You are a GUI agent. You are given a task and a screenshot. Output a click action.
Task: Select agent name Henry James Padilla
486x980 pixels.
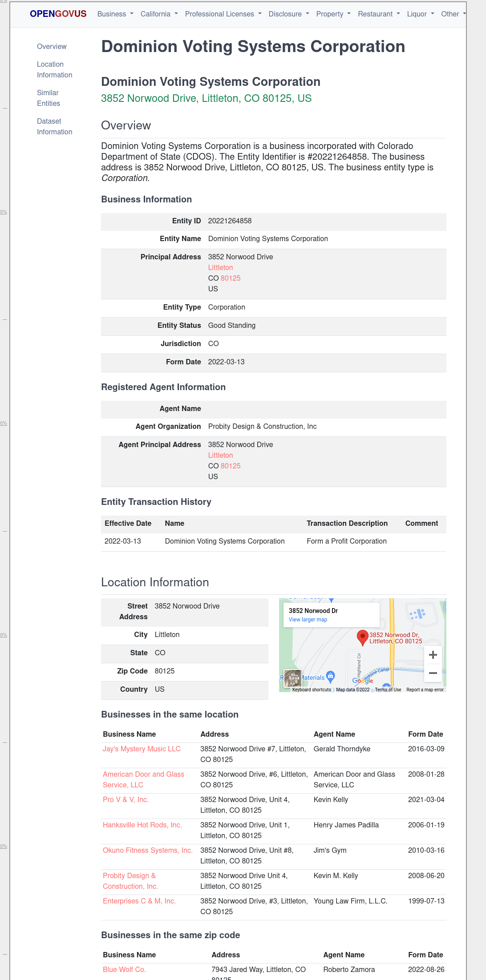click(x=346, y=825)
